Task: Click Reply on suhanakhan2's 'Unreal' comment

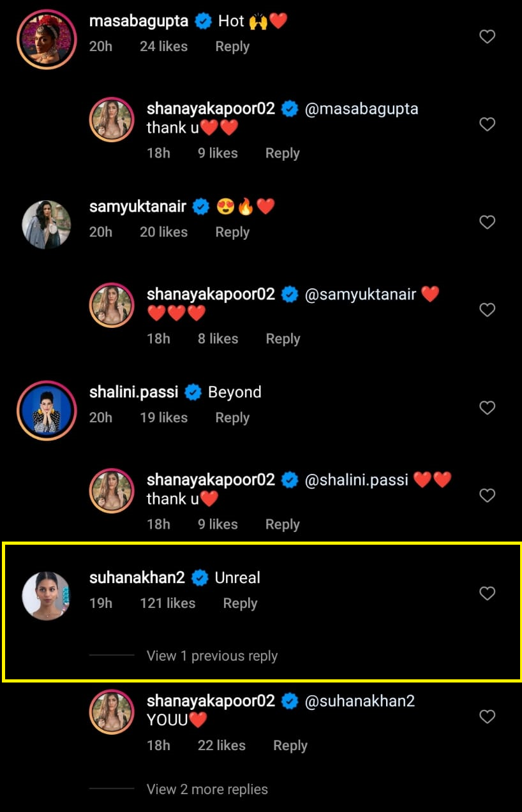Action: pos(240,603)
